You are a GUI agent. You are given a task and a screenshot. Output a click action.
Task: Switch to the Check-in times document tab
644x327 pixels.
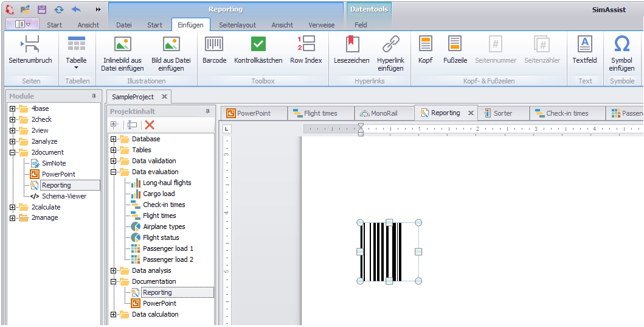click(x=567, y=113)
